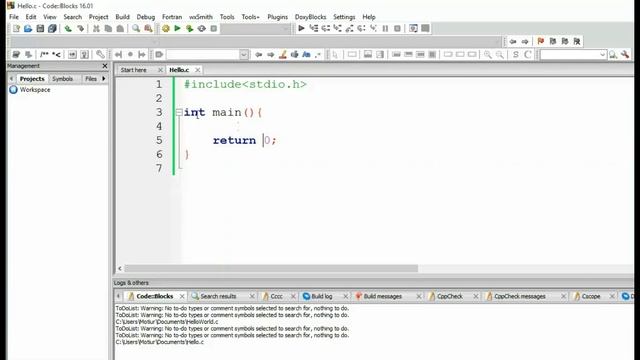Stop debugger with toolbar stop icon
The width and height of the screenshot is (640, 360).
pyautogui.click(x=397, y=29)
